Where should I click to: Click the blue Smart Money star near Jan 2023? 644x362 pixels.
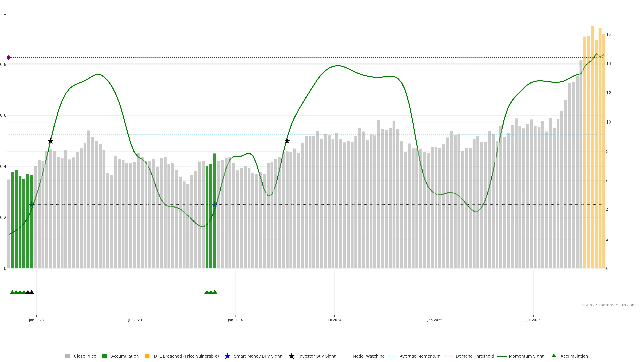[x=32, y=205]
